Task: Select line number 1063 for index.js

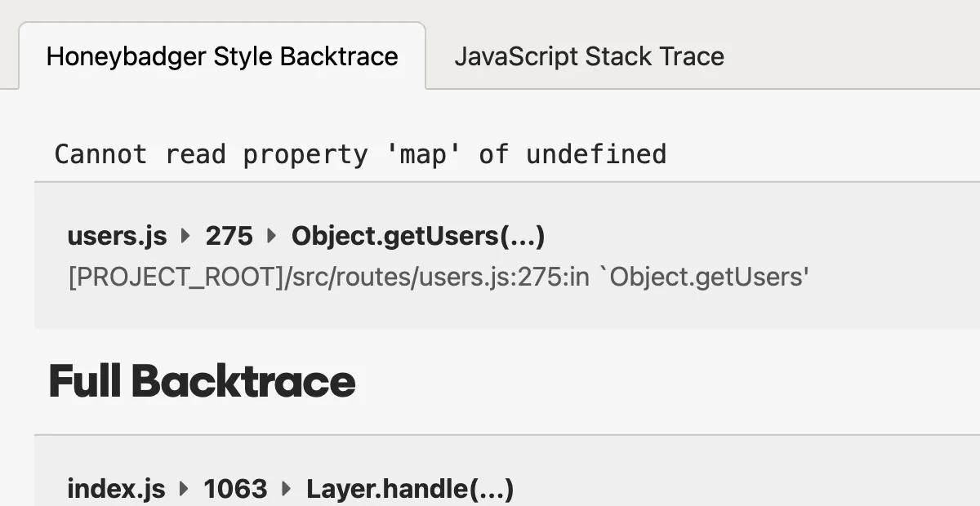Action: (x=234, y=488)
